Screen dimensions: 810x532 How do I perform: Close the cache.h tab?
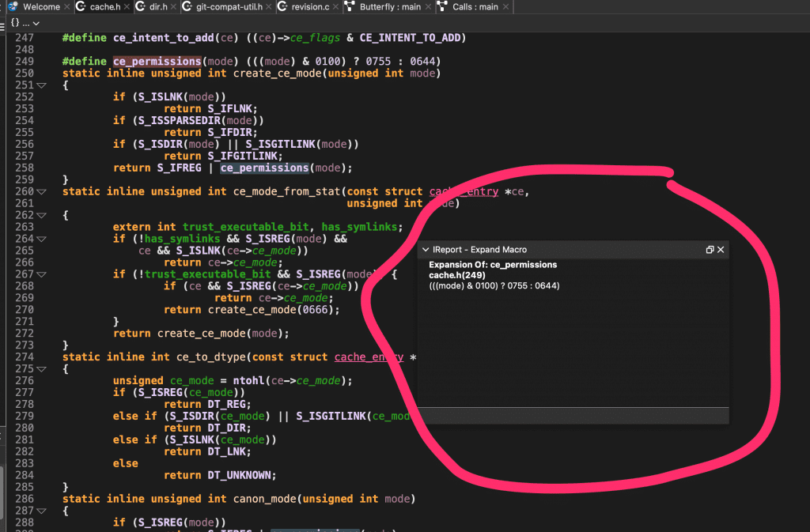(127, 6)
